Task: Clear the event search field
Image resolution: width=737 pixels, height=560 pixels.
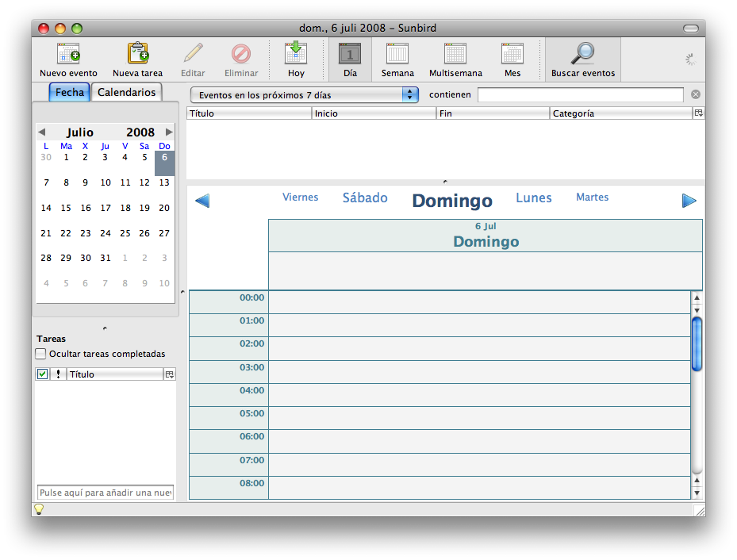Action: pyautogui.click(x=696, y=94)
